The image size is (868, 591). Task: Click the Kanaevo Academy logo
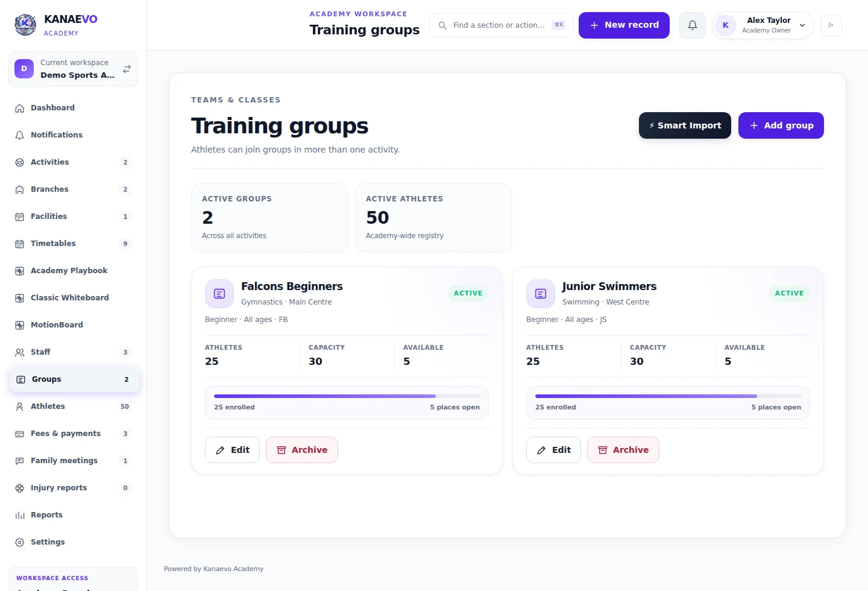[x=25, y=25]
